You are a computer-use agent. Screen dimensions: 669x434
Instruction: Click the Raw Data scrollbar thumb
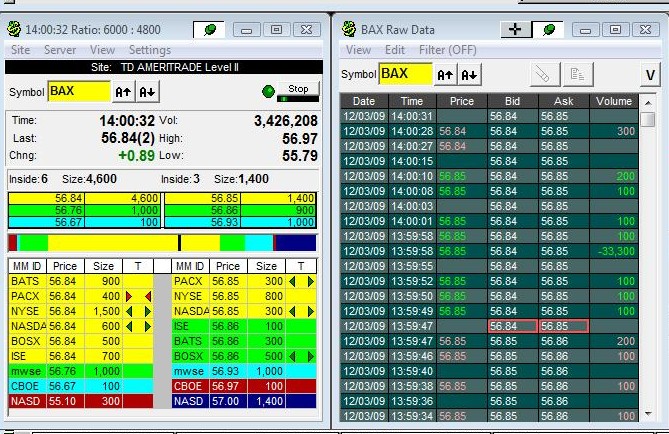coord(648,119)
